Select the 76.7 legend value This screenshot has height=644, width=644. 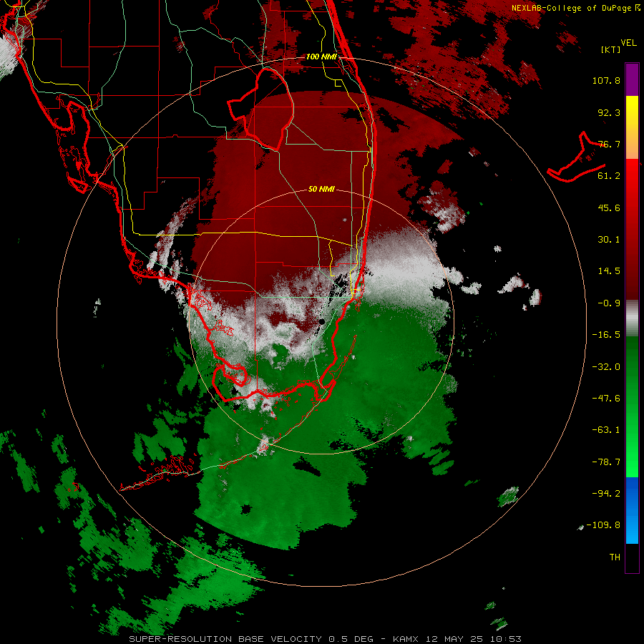tap(609, 144)
